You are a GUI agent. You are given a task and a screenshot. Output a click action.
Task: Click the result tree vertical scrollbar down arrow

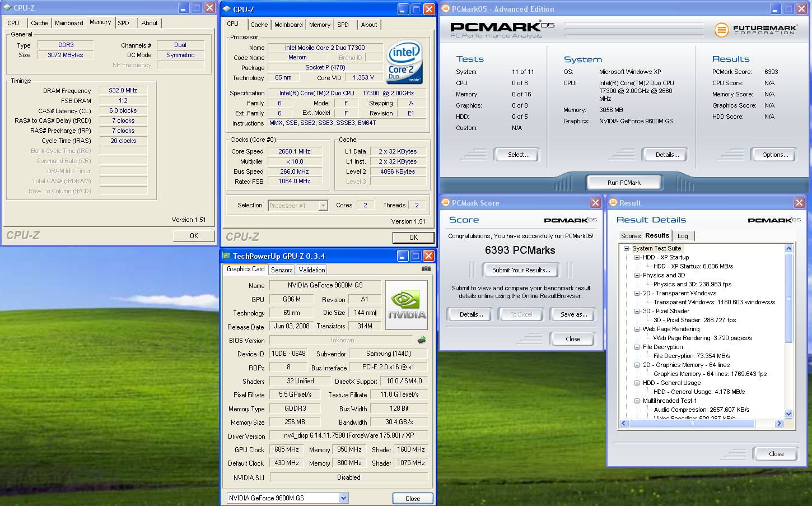click(x=788, y=414)
